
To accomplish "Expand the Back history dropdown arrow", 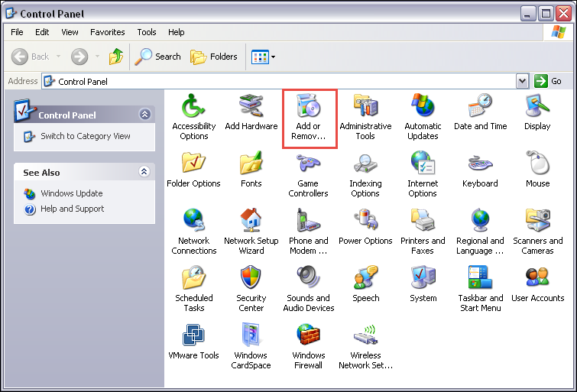I will coord(59,57).
